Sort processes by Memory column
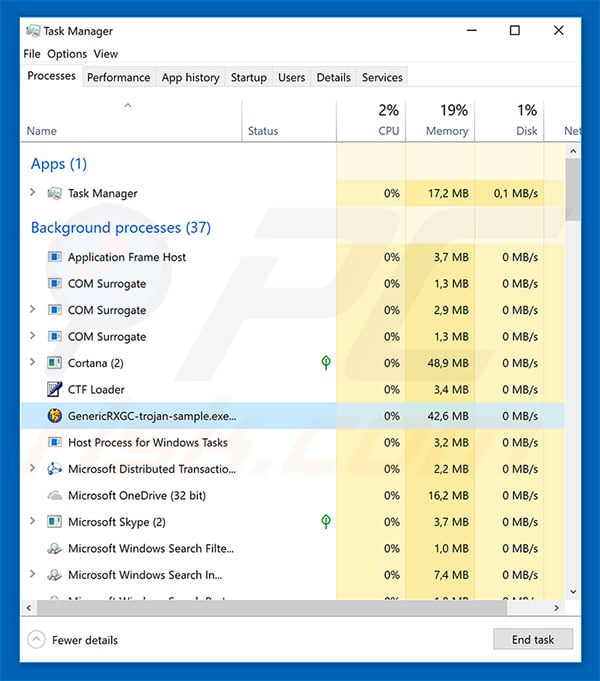Screen dimensions: 600x681 click(x=440, y=121)
